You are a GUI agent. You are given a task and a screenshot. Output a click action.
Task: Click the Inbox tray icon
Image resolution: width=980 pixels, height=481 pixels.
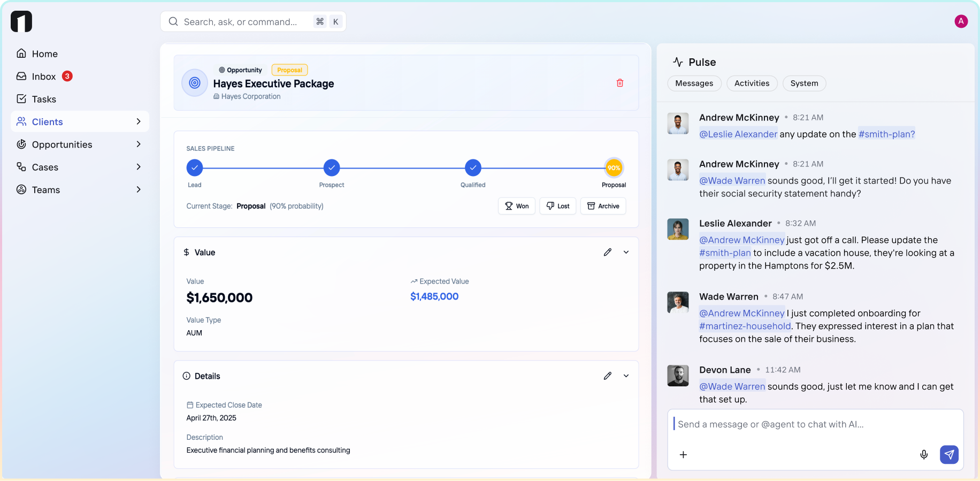[21, 76]
